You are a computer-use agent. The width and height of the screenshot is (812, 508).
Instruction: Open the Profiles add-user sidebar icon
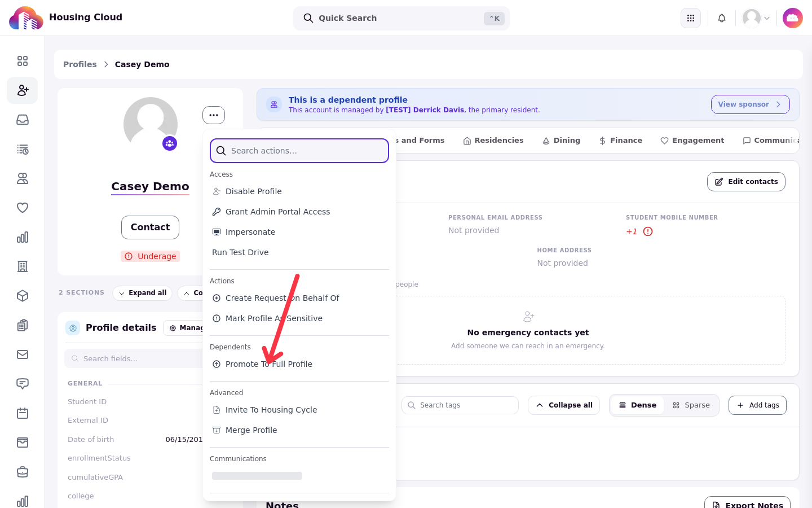(x=23, y=90)
